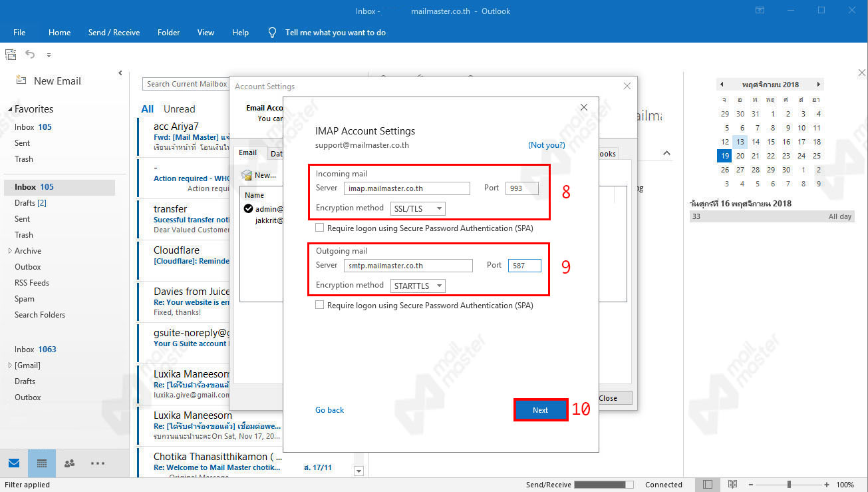The height and width of the screenshot is (492, 868).
Task: Open the more navigation options ellipsis
Action: click(97, 463)
